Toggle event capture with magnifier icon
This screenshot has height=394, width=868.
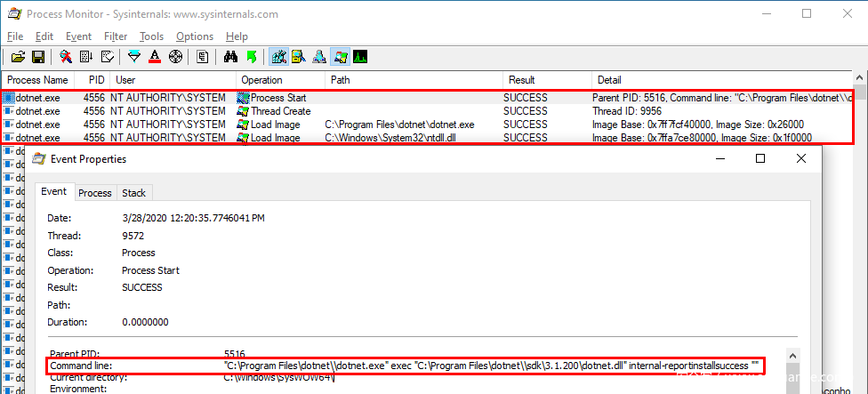pyautogui.click(x=66, y=57)
